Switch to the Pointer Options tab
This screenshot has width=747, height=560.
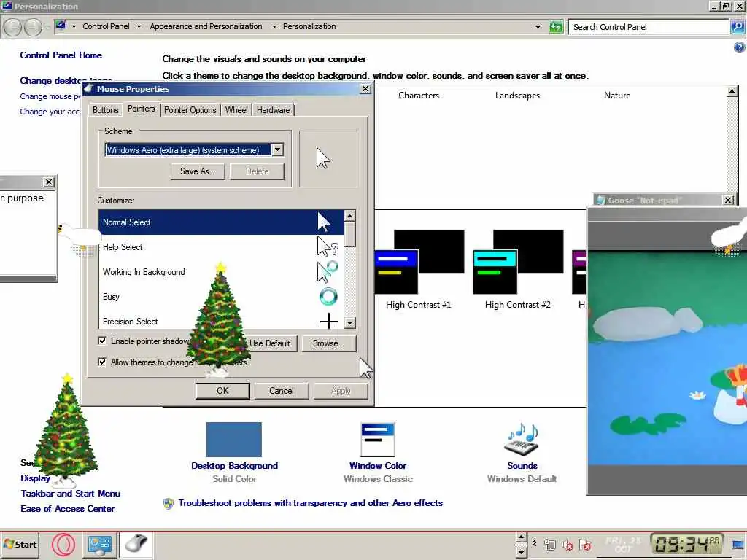190,110
